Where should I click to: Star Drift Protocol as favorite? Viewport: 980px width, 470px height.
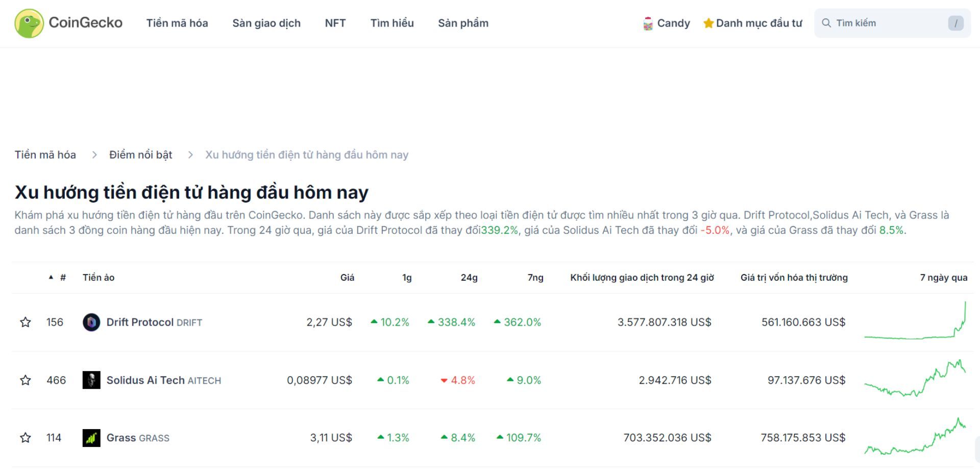[x=25, y=322]
